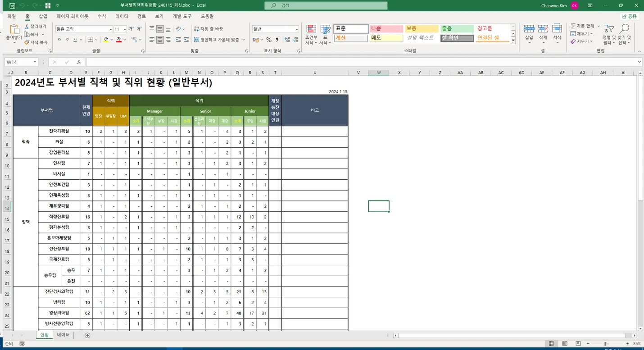Toggle underline formatting (밑줄 가)
Screen dimensions: 644x350
[x=75, y=40]
